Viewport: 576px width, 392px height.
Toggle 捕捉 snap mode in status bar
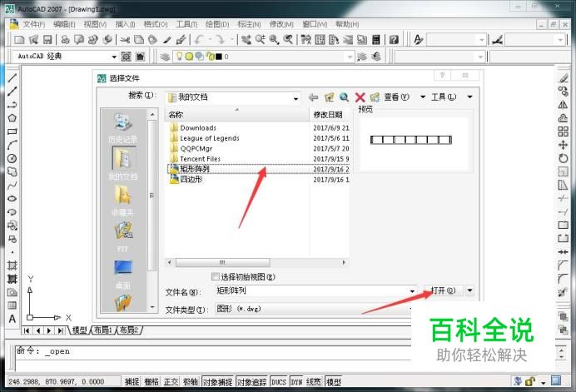pos(132,382)
